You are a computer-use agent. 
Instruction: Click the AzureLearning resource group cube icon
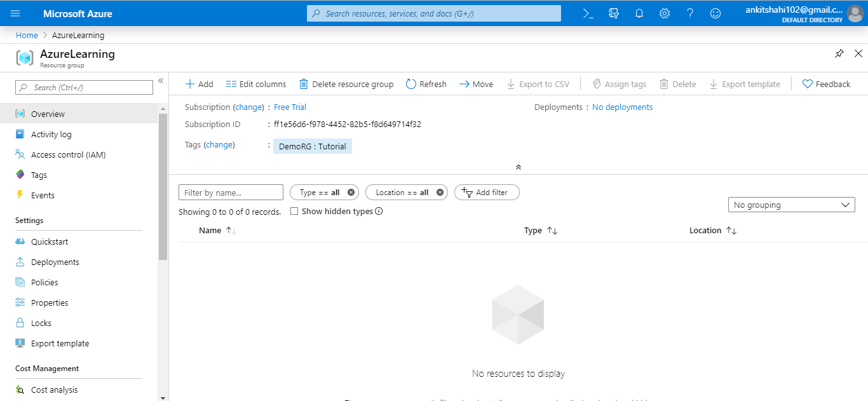click(25, 58)
